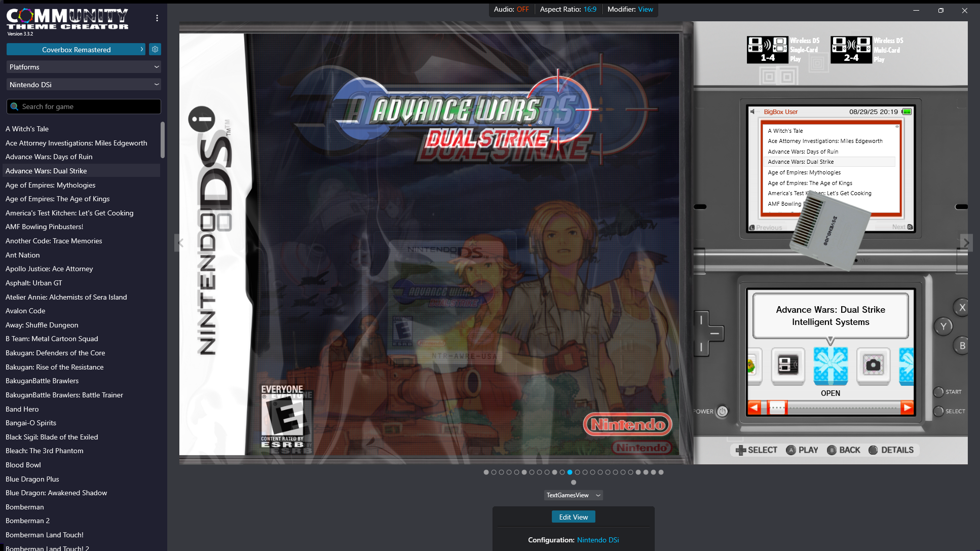980x551 pixels.
Task: Expand the Platforms dropdown
Action: [84, 67]
